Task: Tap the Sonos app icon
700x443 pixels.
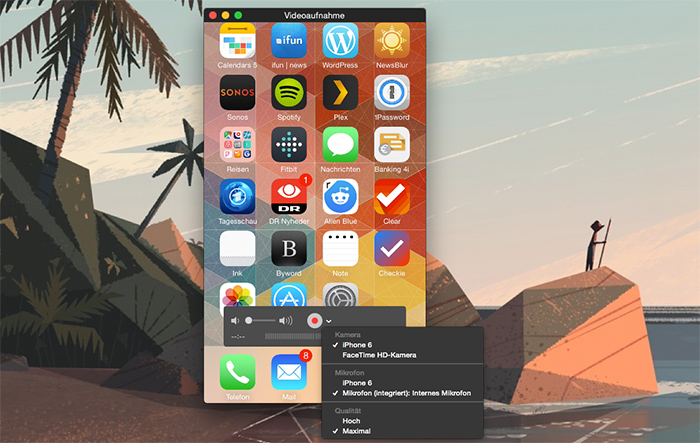Action: coord(238,92)
